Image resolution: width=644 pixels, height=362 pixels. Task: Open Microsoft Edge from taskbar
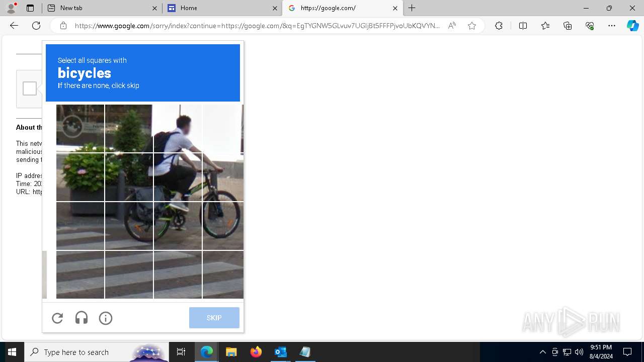[207, 352]
